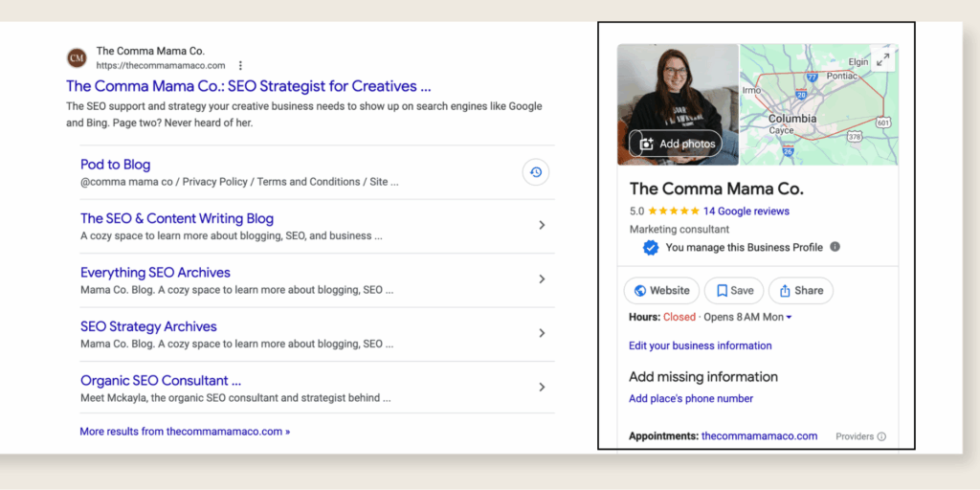Open the Pod to Blog sitelink
The width and height of the screenshot is (980, 490).
116,165
